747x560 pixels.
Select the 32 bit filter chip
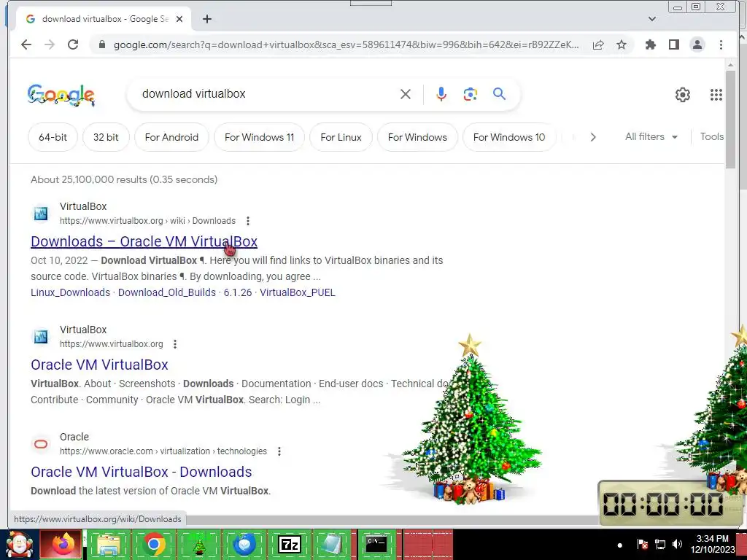(x=106, y=137)
